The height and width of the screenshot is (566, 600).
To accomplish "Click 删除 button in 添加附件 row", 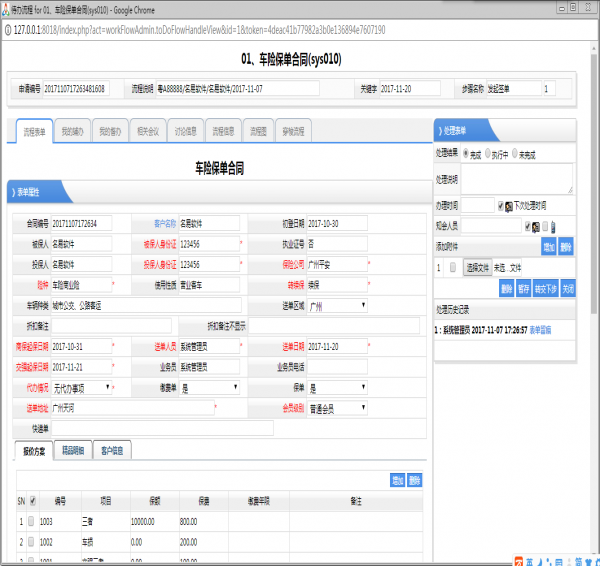I will (x=566, y=247).
